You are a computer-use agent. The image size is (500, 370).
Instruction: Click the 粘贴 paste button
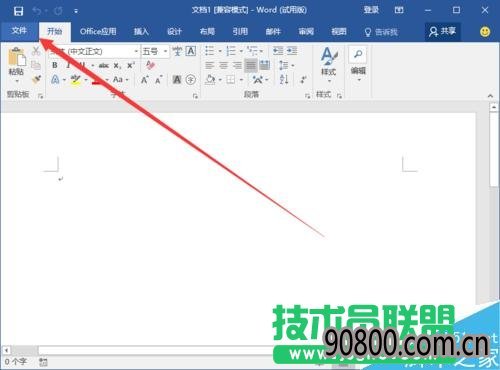[x=16, y=65]
